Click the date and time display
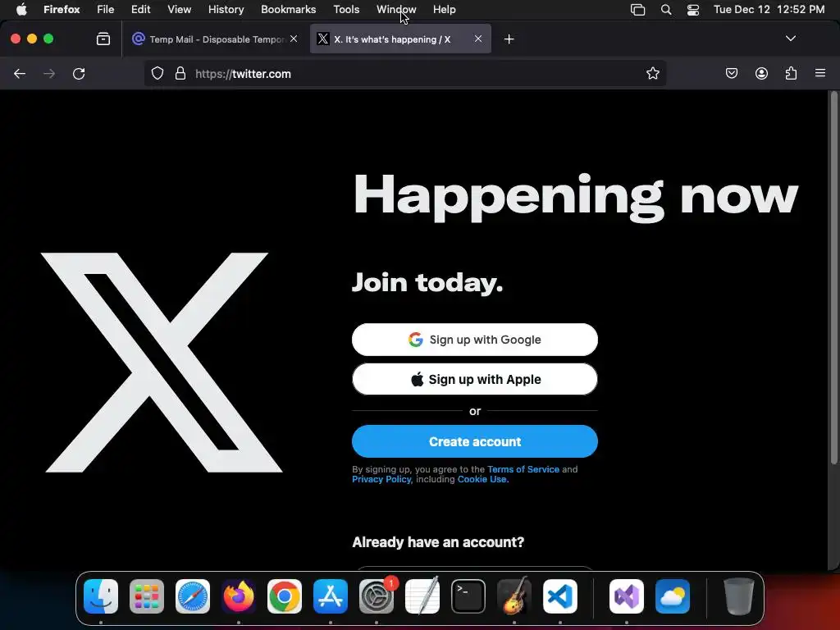The width and height of the screenshot is (840, 630). (769, 10)
